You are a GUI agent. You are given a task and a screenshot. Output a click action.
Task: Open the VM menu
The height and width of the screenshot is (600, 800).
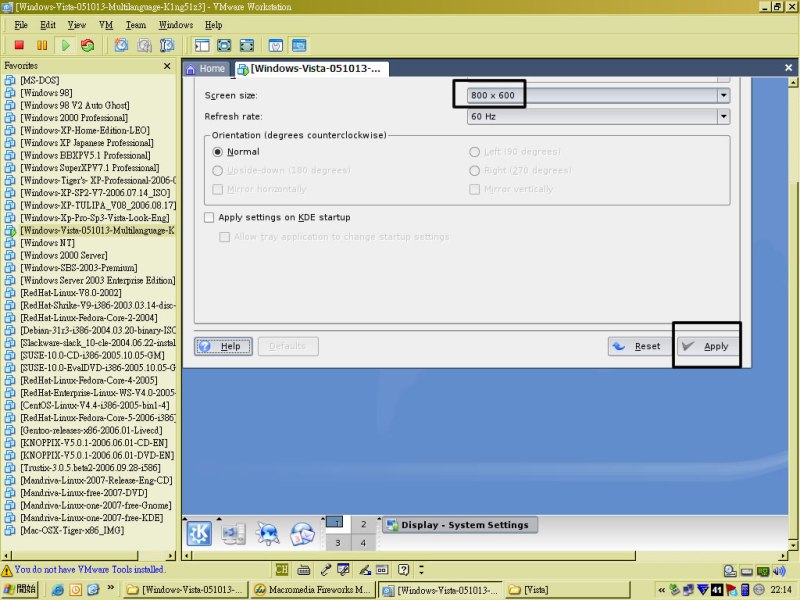coord(106,25)
